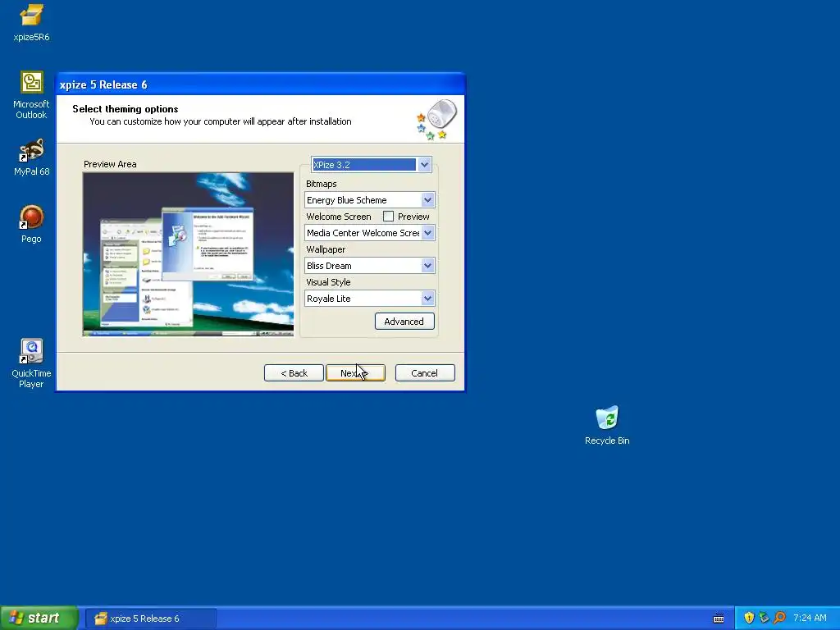This screenshot has width=840, height=630.
Task: Select the MyPal 68 desktop shortcut
Action: [31, 157]
